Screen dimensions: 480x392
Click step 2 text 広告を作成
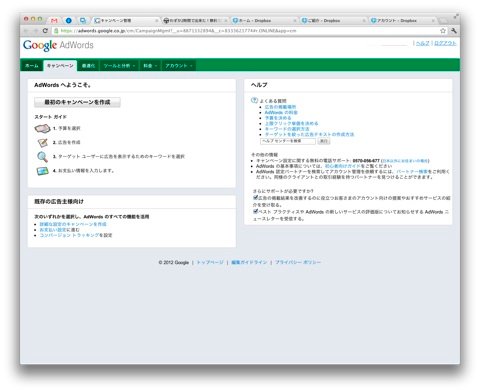click(x=69, y=143)
